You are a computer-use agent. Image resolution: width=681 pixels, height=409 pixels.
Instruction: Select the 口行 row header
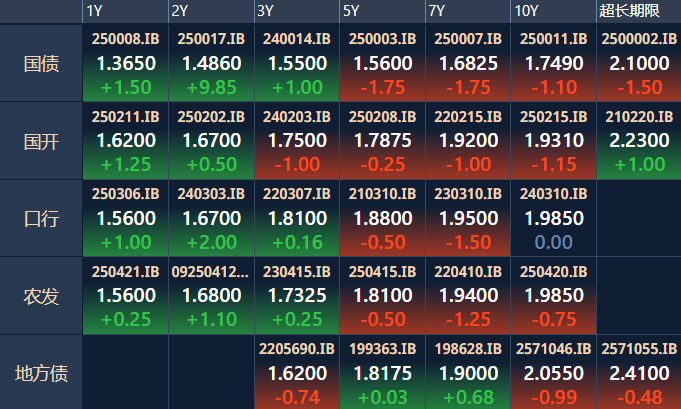[x=41, y=218]
